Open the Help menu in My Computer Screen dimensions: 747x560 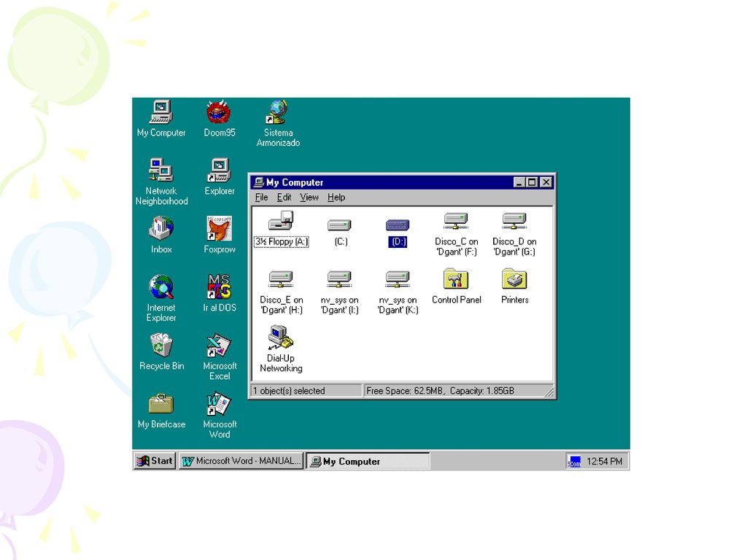click(x=336, y=197)
